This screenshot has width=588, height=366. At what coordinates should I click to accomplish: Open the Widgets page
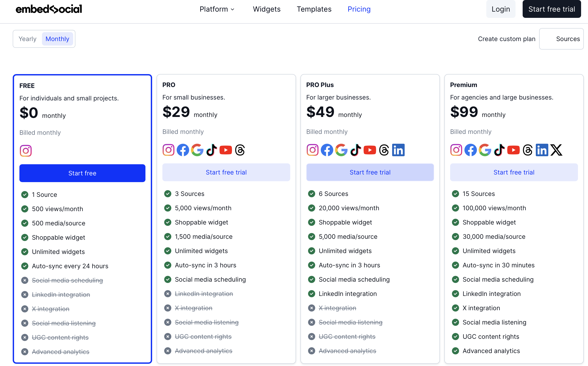pyautogui.click(x=267, y=9)
